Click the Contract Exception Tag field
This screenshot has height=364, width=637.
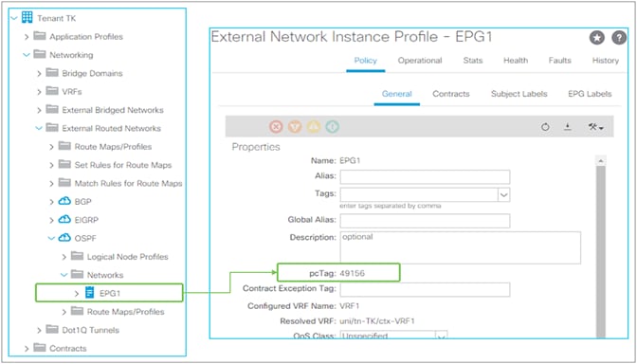(x=425, y=290)
